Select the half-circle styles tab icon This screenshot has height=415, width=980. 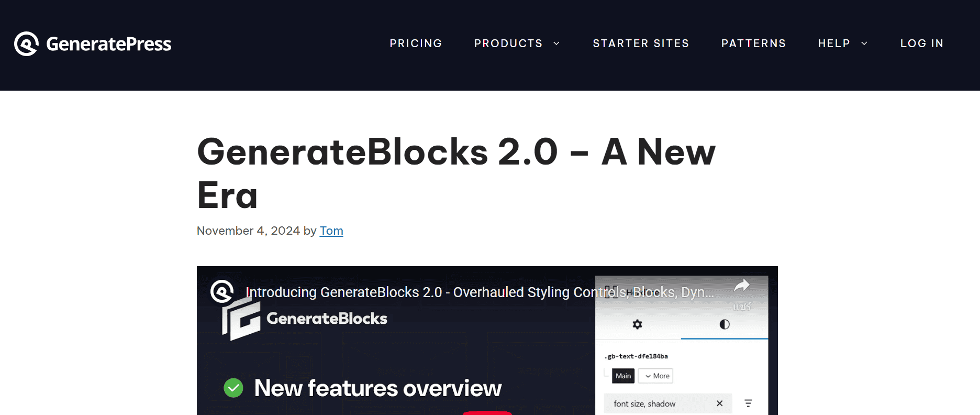725,324
